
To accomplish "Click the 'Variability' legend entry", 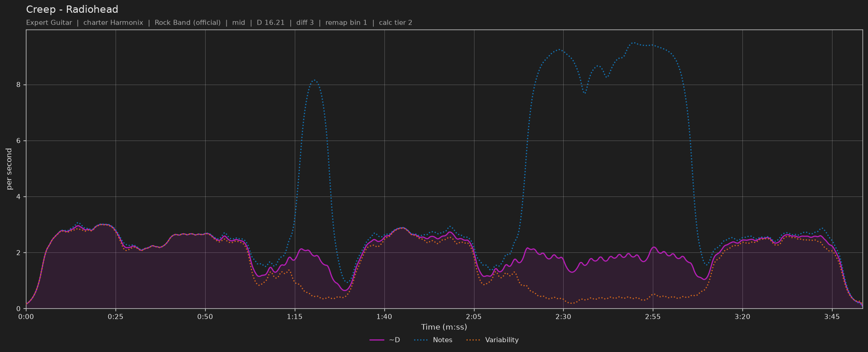I will tap(492, 340).
